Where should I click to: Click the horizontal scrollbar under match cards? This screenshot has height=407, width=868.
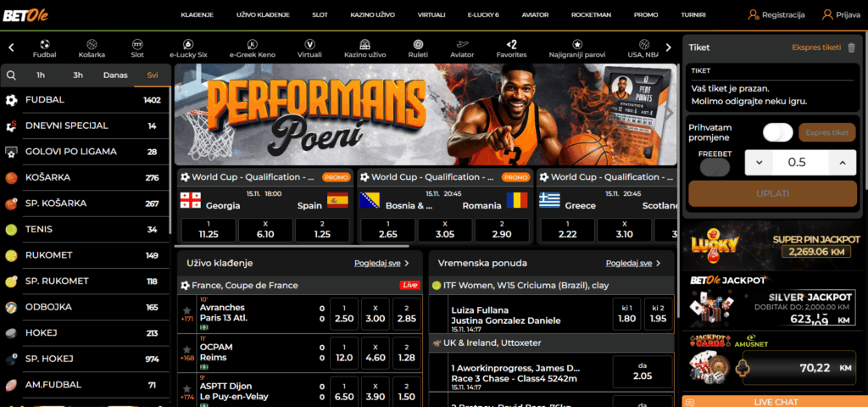pyautogui.click(x=292, y=246)
